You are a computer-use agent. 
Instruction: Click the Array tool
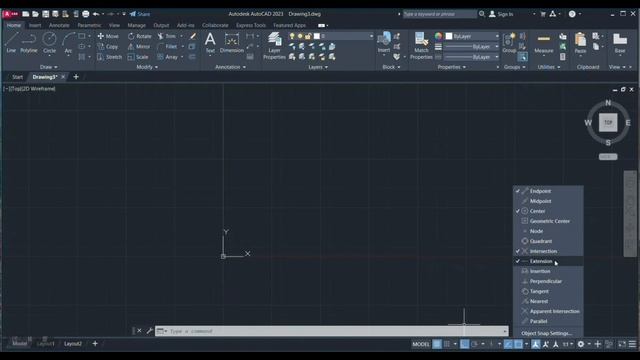168,57
